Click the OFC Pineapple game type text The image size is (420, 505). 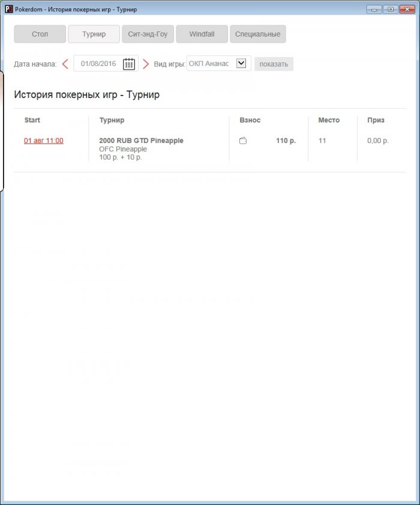coord(123,149)
